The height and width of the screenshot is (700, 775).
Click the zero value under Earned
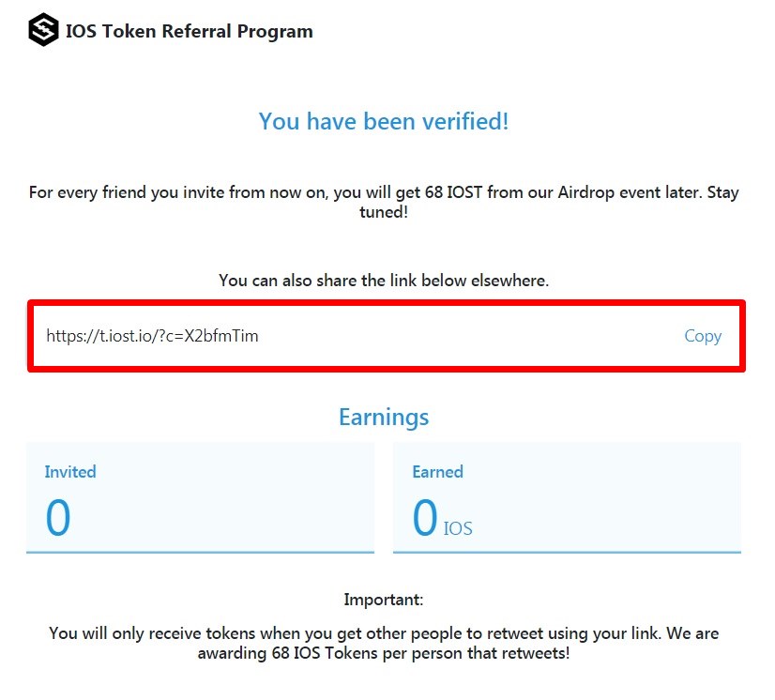[x=425, y=518]
